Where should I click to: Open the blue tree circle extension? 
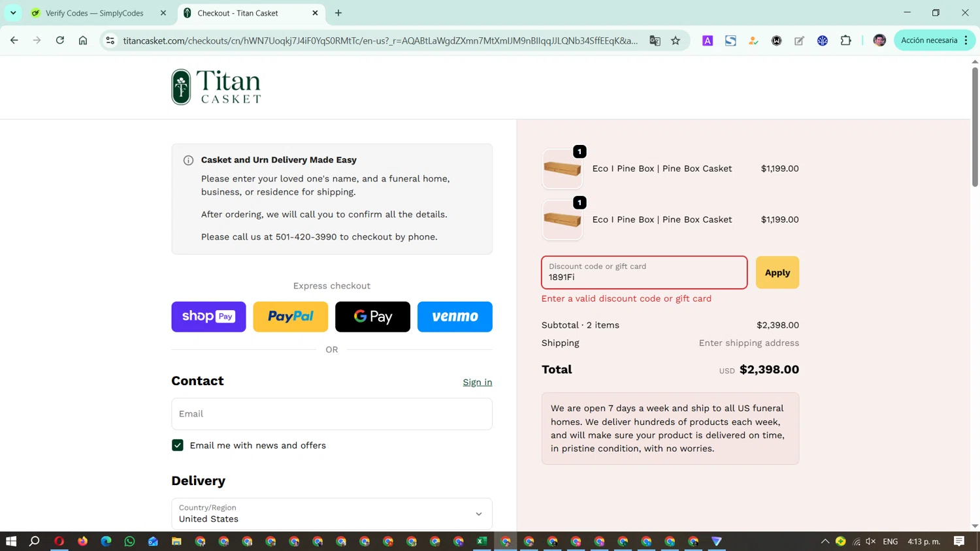(823, 40)
